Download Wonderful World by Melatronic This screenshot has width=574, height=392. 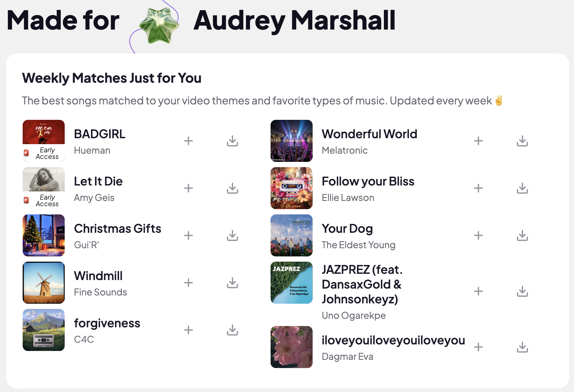522,141
